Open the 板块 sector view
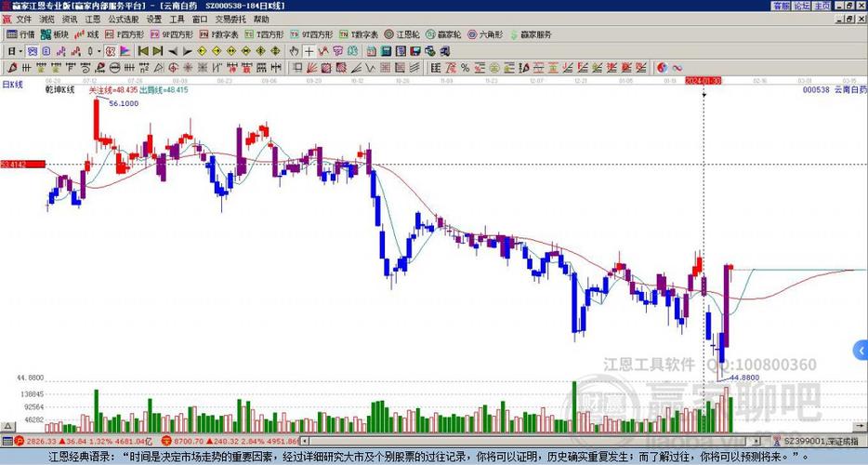 (x=56, y=34)
